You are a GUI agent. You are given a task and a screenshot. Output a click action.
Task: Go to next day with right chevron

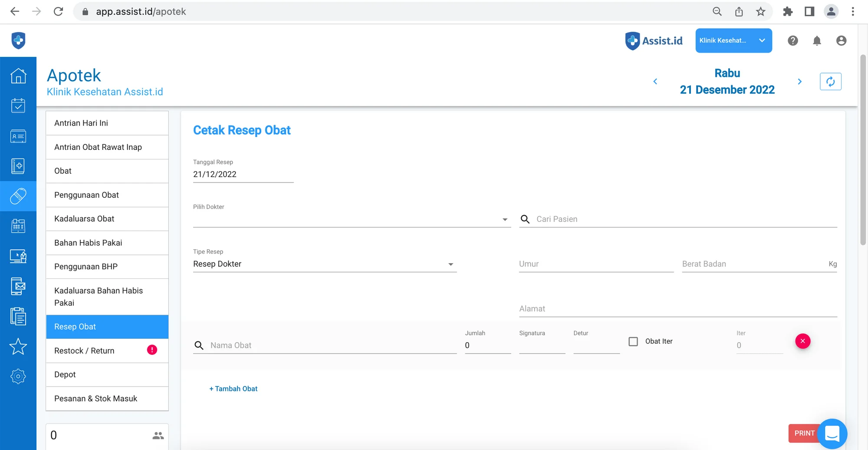tap(799, 81)
